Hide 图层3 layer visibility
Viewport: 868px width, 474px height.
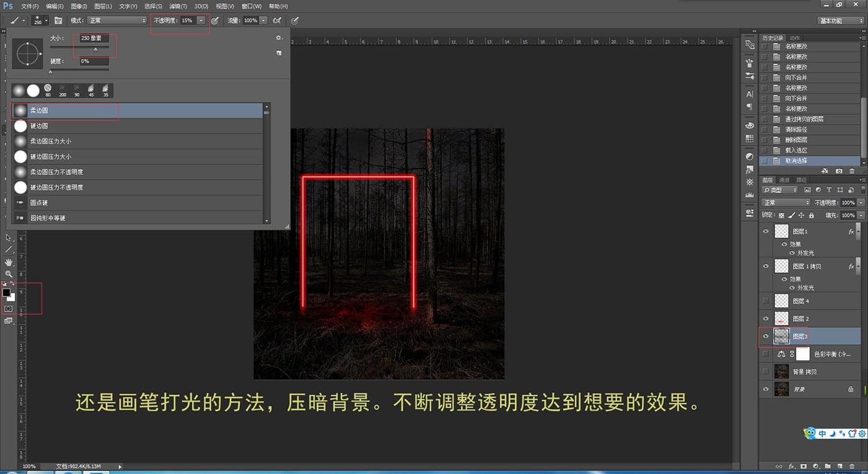pos(766,336)
